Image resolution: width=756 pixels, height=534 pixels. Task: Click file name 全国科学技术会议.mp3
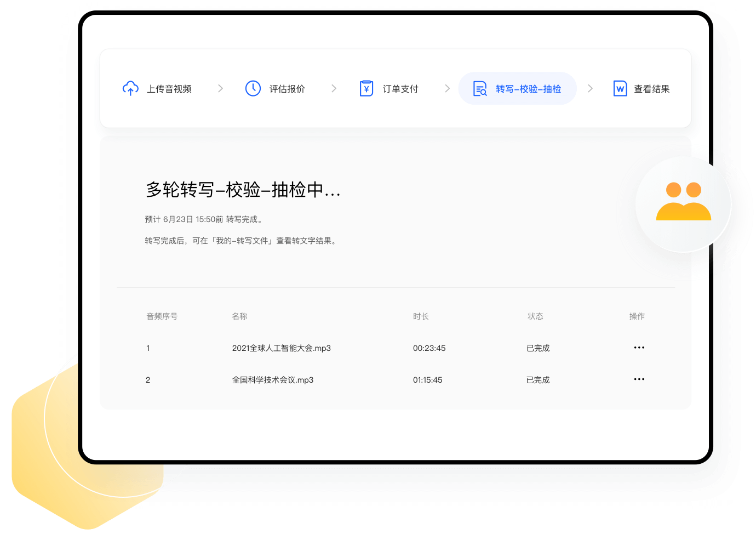273,380
